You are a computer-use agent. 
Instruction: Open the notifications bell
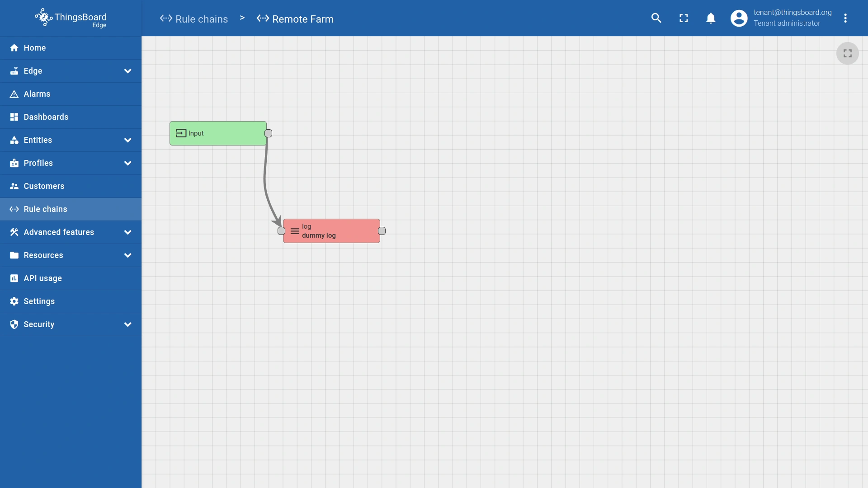(x=711, y=18)
